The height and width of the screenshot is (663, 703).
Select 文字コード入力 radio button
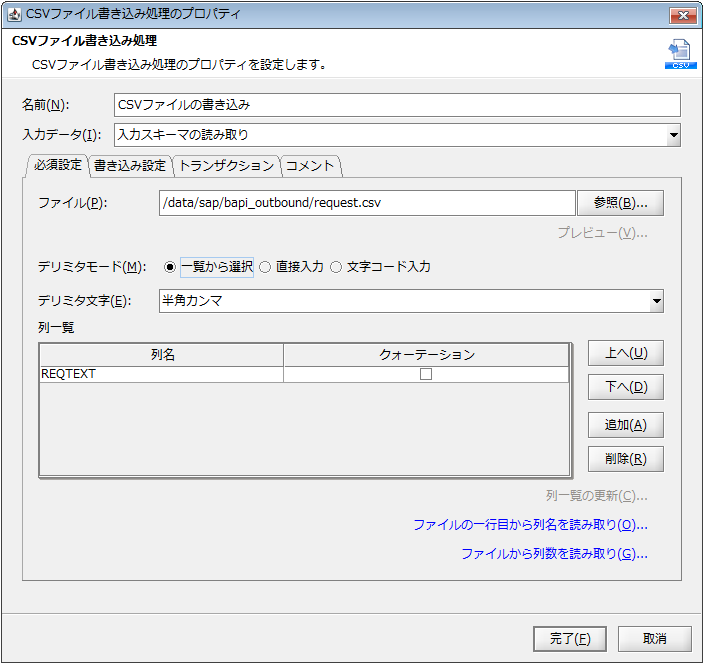point(336,267)
